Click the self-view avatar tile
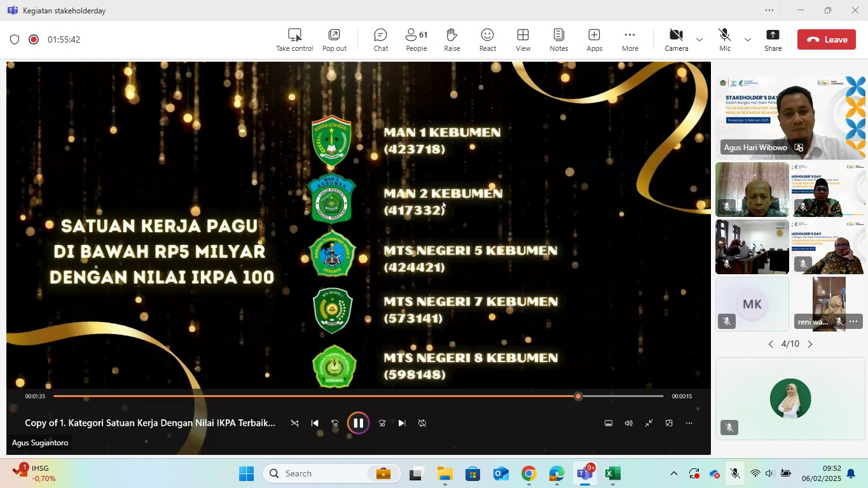868x488 pixels. (x=790, y=398)
